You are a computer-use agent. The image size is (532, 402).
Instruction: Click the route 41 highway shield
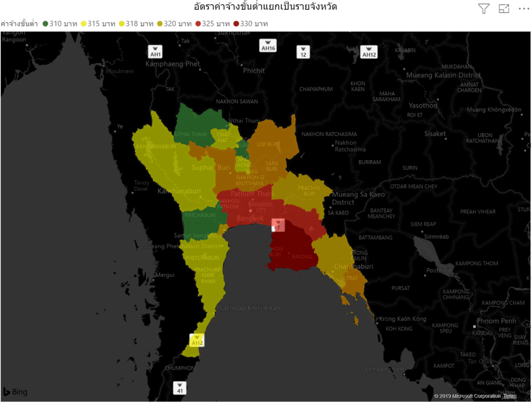coord(180,388)
